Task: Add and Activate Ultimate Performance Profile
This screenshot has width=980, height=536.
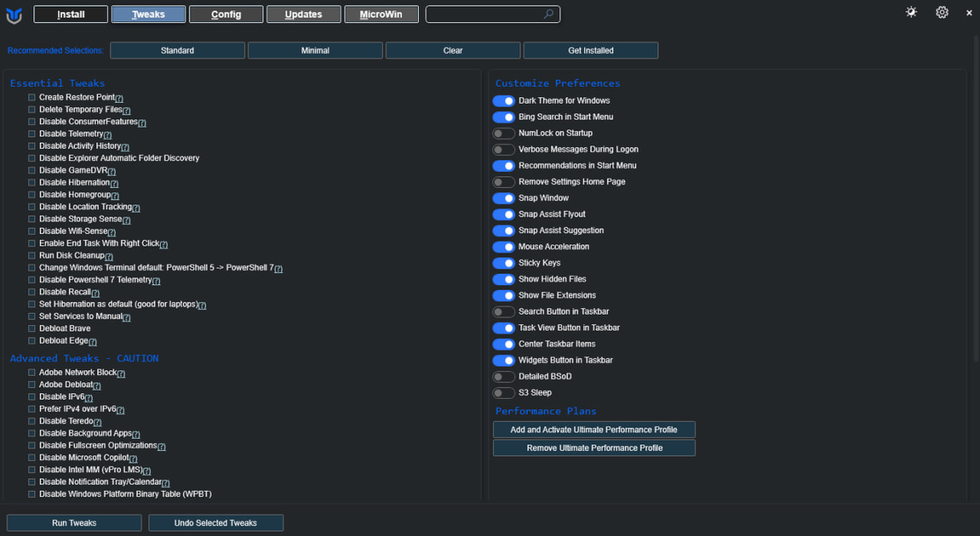Action: coord(594,430)
